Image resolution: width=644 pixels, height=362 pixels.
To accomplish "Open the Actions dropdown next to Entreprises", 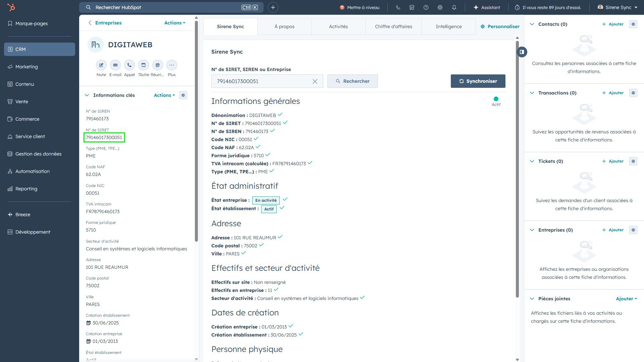I will pyautogui.click(x=174, y=23).
